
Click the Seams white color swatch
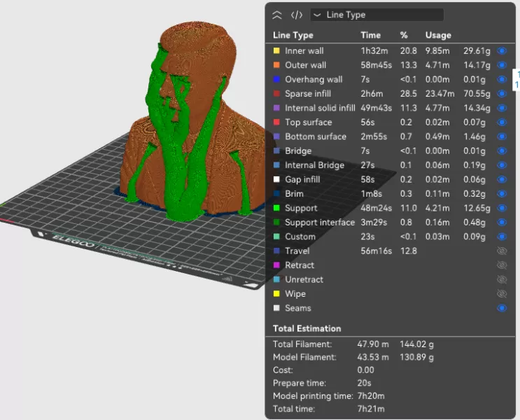coord(276,308)
